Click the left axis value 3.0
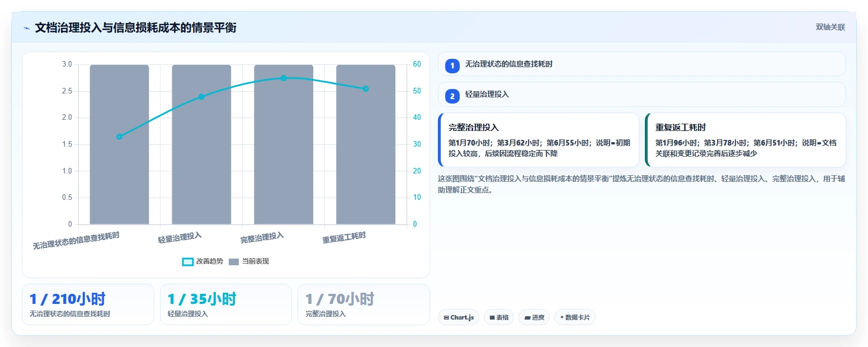This screenshot has height=347, width=868. click(67, 64)
